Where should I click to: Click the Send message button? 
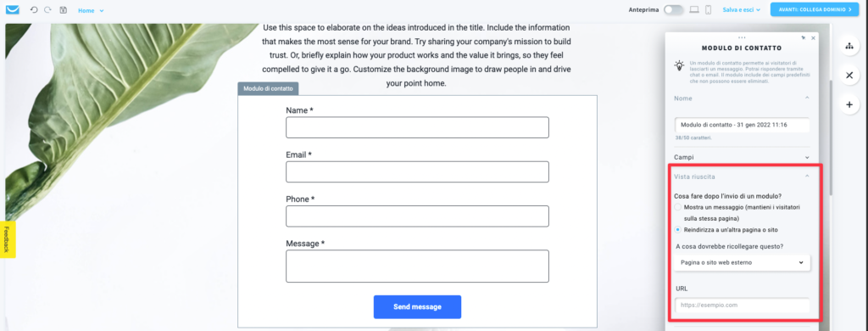pyautogui.click(x=417, y=306)
